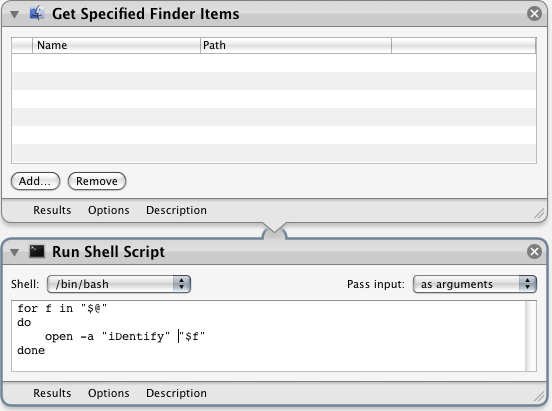View Description of Get Specified Finder Items

point(176,210)
